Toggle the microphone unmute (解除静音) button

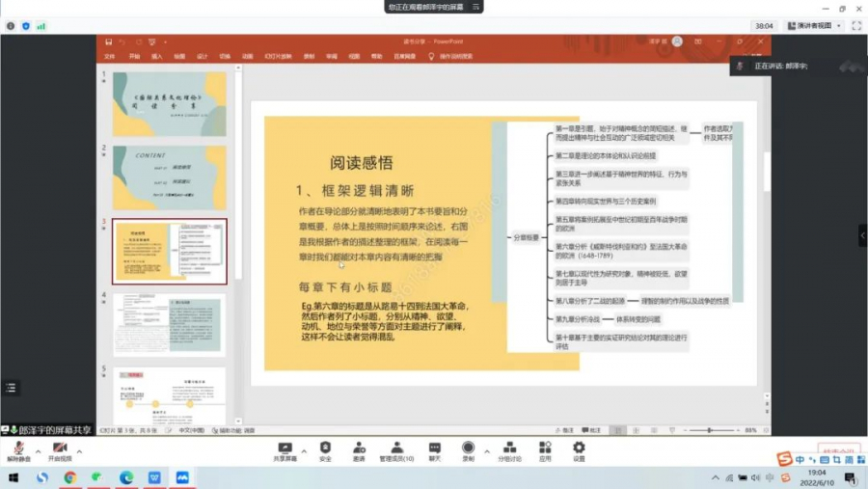coord(18,449)
